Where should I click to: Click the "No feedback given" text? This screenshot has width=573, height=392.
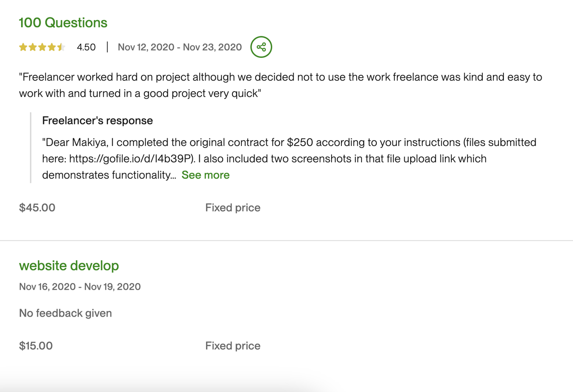(x=65, y=313)
